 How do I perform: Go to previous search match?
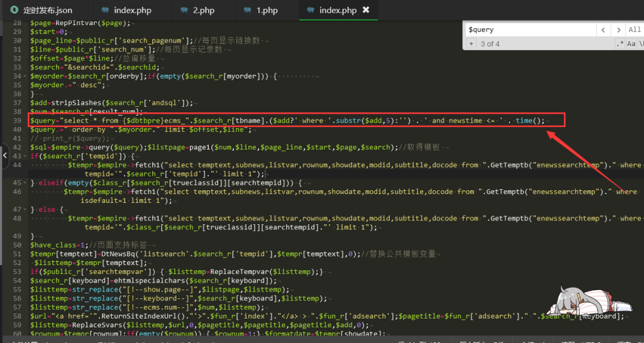[x=603, y=30]
